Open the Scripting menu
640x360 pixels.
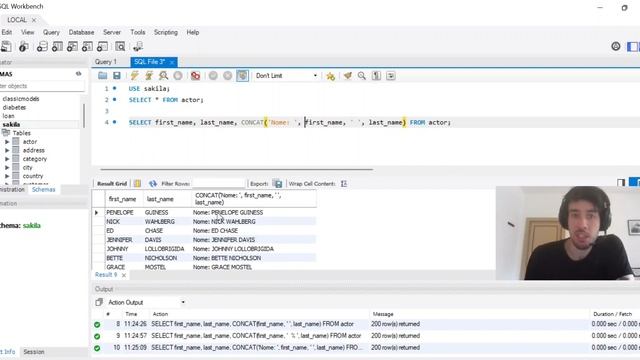coord(166,32)
